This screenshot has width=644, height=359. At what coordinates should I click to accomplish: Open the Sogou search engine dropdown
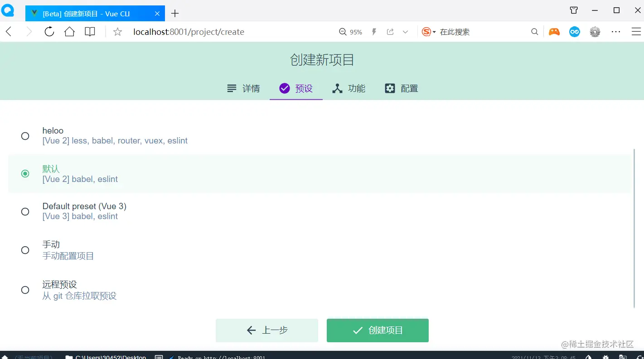pyautogui.click(x=434, y=31)
